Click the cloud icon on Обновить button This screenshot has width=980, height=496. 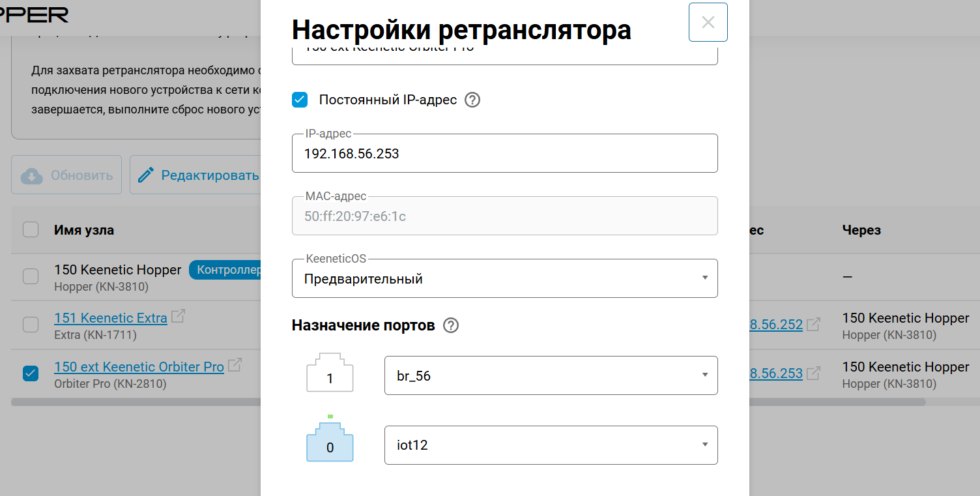point(32,175)
